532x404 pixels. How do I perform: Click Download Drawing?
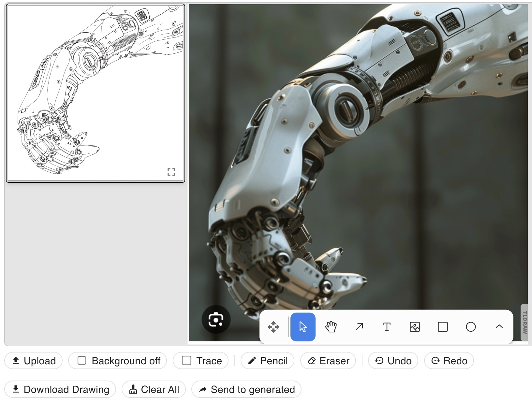coord(60,389)
